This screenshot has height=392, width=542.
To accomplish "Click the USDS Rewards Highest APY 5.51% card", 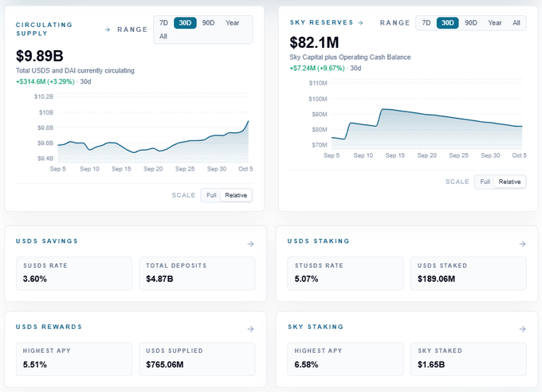I will click(x=74, y=359).
